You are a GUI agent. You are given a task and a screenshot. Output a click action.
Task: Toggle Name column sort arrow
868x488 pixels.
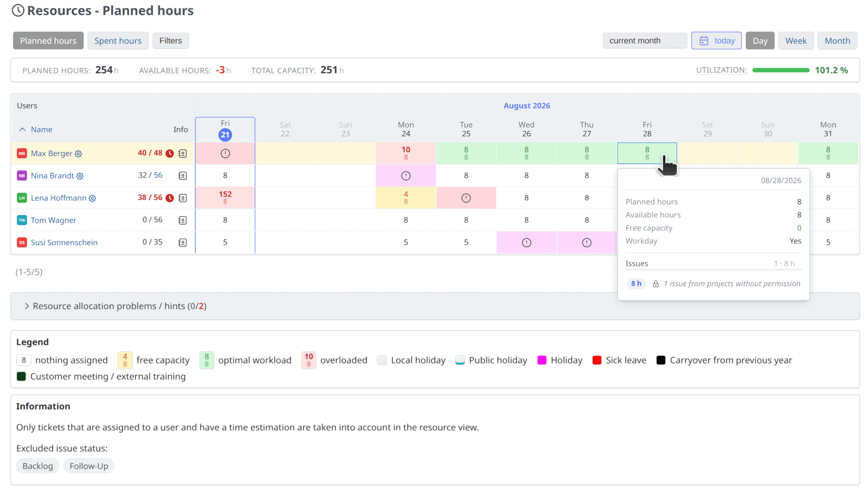[x=22, y=130]
